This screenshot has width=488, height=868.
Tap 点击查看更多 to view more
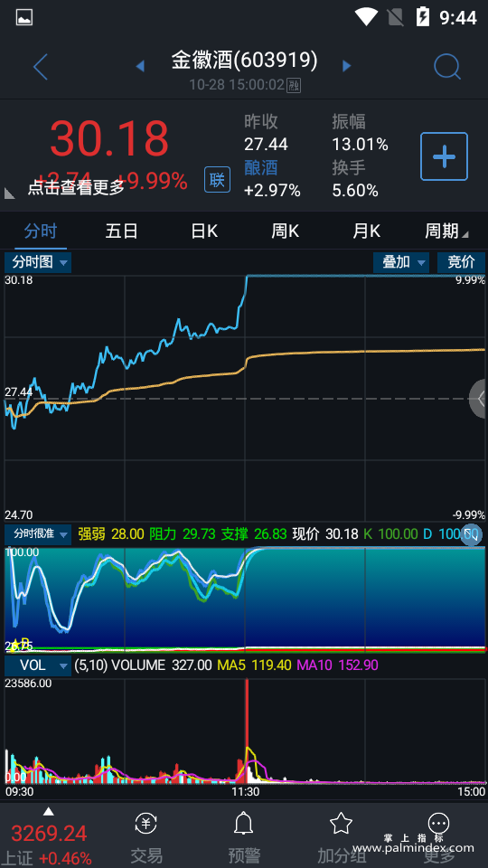pos(76,188)
